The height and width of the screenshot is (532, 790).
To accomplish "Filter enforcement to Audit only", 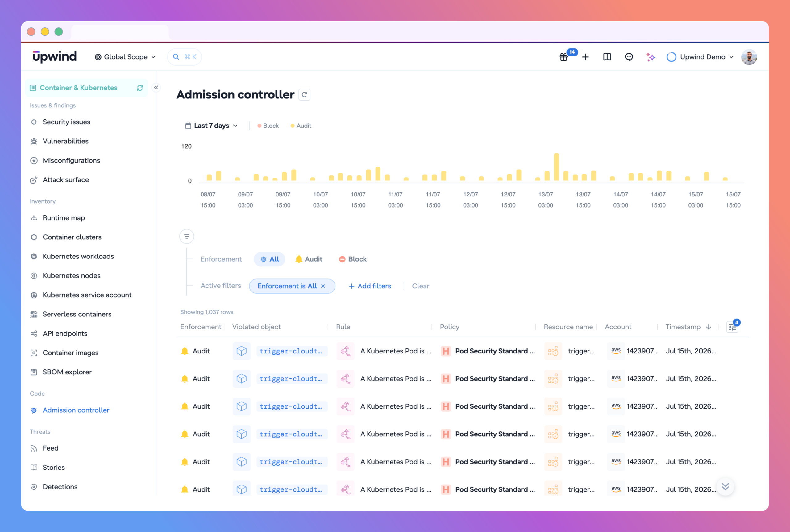I will point(309,259).
